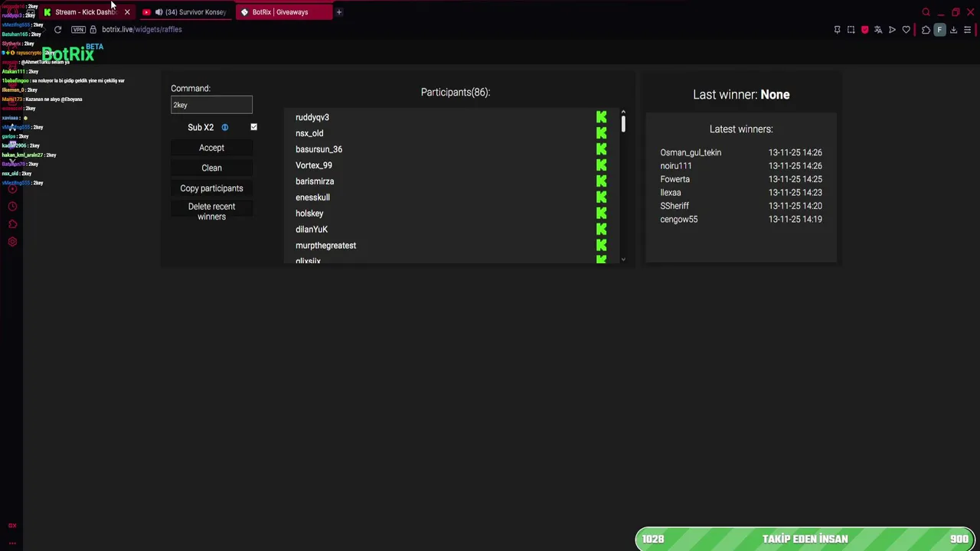Viewport: 980px width, 551px height.
Task: Select participant Vortex_99
Action: (x=314, y=165)
